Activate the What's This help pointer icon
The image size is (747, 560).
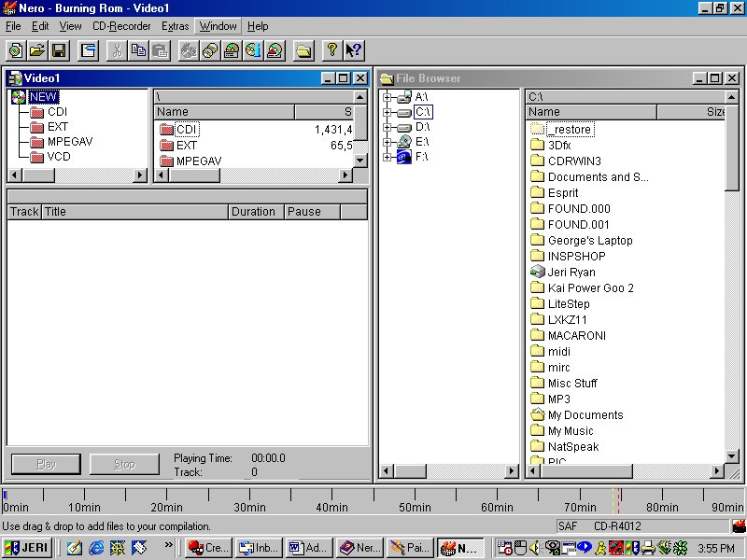[353, 50]
